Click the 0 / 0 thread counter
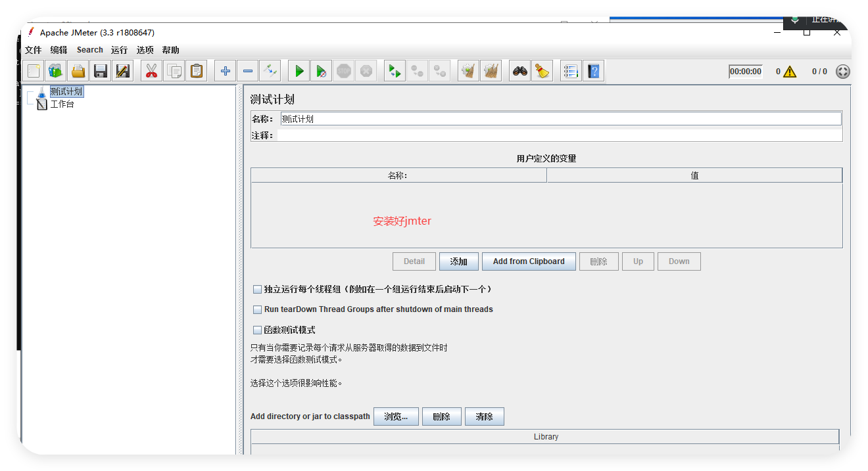Screen dimensions: 868x471 (x=819, y=72)
